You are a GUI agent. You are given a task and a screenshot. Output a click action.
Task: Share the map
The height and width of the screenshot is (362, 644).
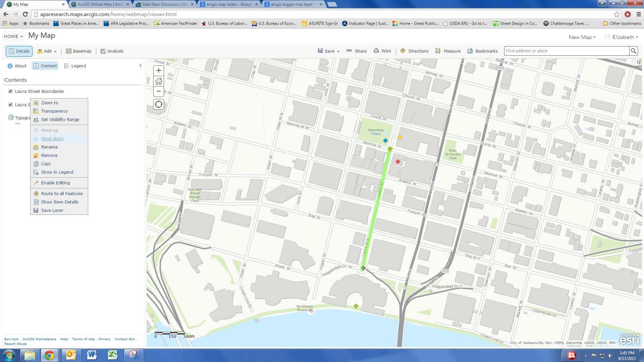(x=357, y=51)
